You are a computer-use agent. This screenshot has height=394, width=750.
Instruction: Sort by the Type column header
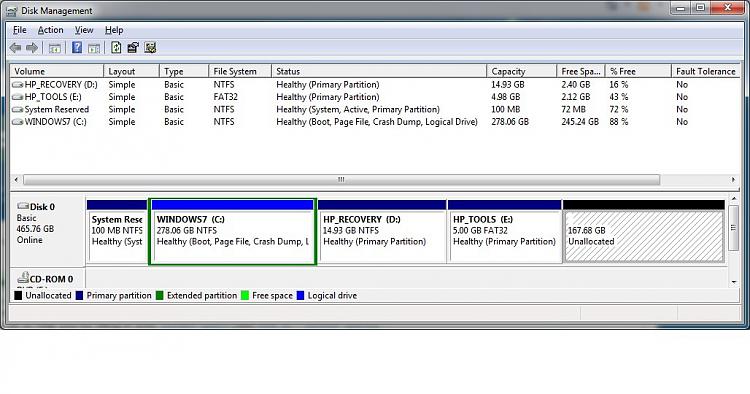coord(184,71)
